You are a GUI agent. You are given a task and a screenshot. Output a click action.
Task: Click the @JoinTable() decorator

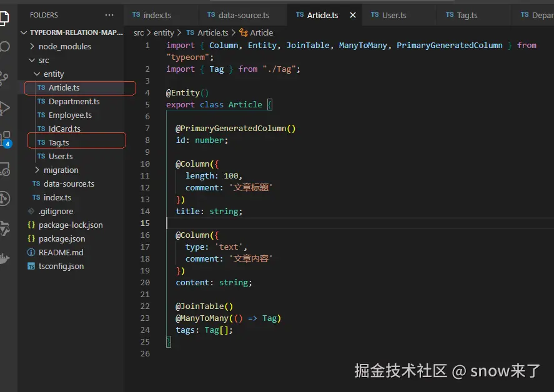tap(204, 306)
